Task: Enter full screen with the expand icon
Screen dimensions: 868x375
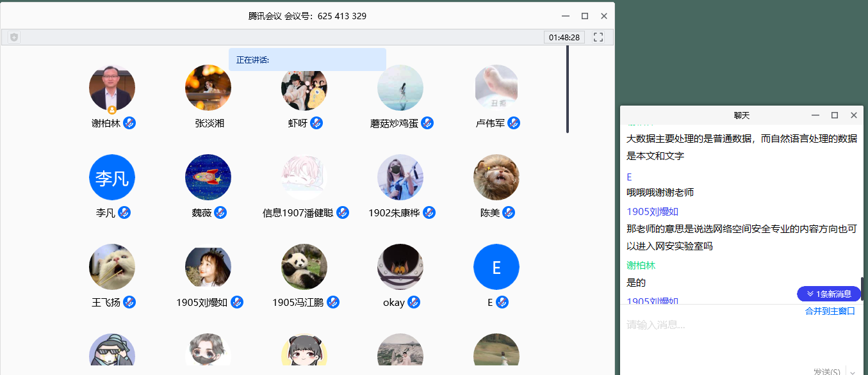Action: (598, 37)
